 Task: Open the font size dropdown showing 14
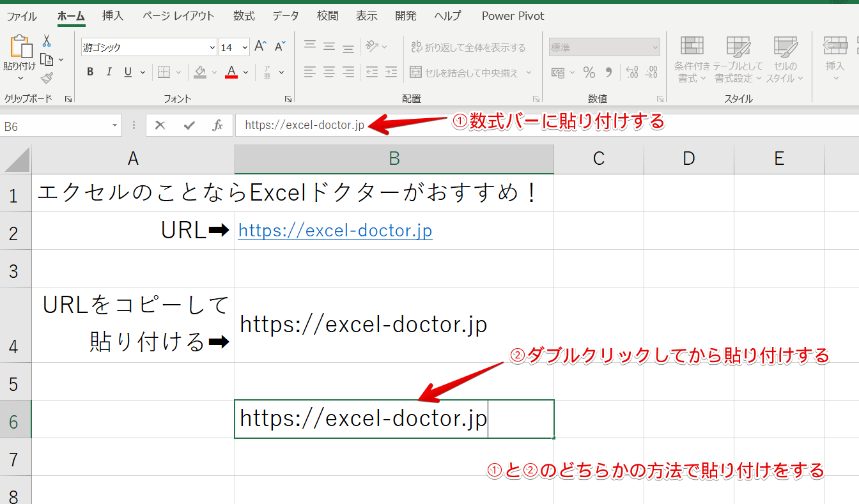coord(245,47)
